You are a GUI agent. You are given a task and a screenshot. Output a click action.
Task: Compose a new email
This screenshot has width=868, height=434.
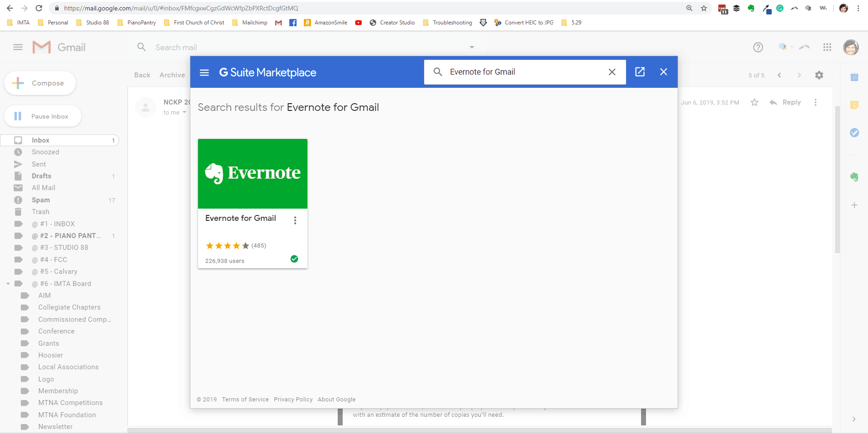pos(40,83)
